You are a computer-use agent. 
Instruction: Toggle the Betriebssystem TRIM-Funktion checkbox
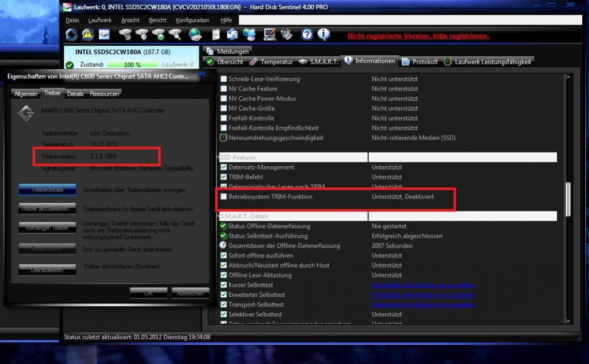click(224, 196)
